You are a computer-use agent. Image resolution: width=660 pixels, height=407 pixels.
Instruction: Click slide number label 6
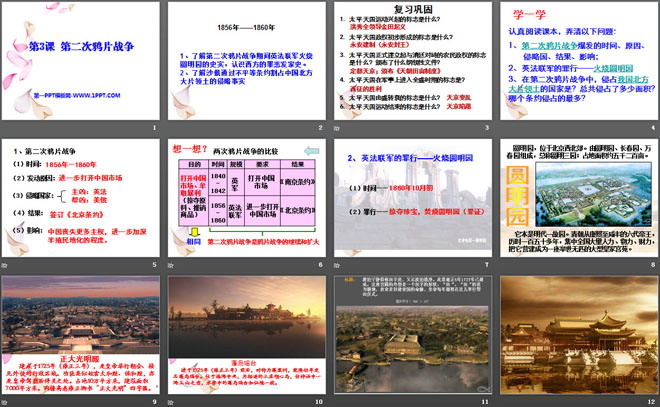click(x=321, y=265)
